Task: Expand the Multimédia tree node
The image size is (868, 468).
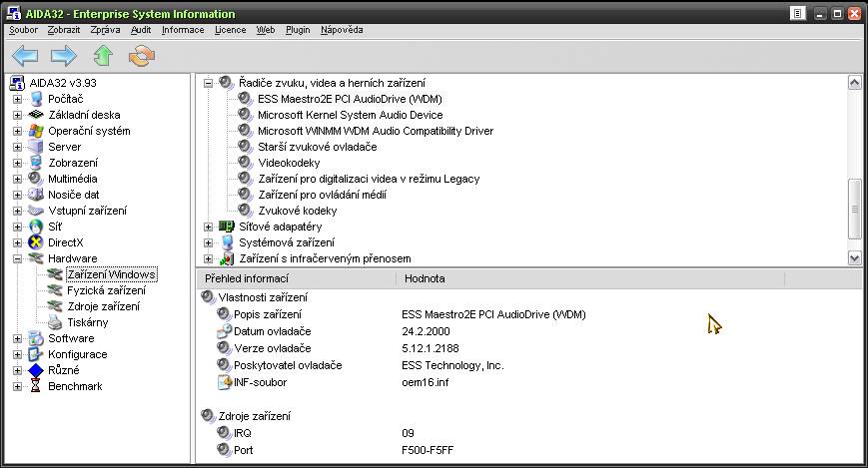Action: (18, 179)
